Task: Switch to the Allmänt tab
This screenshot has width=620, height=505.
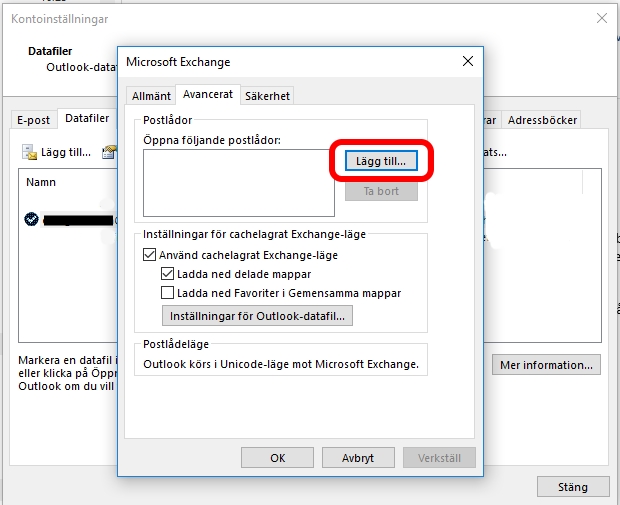Action: (151, 96)
